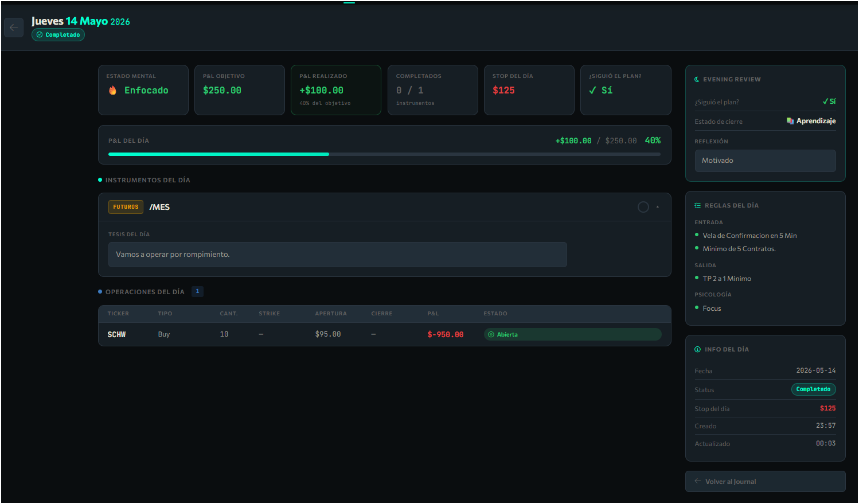Click the Fecha value 2026-05-14
The image size is (859, 504).
[815, 371]
